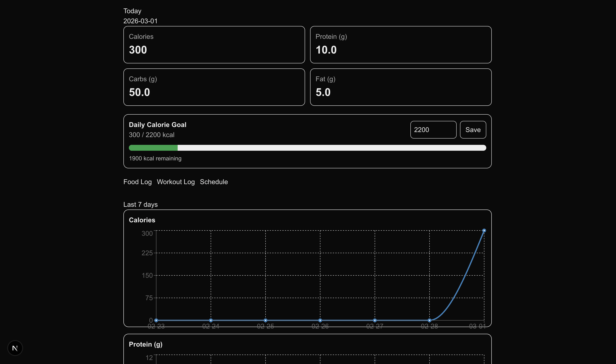Open the Next.js dev tools indicator
The image size is (616, 364).
[x=15, y=348]
